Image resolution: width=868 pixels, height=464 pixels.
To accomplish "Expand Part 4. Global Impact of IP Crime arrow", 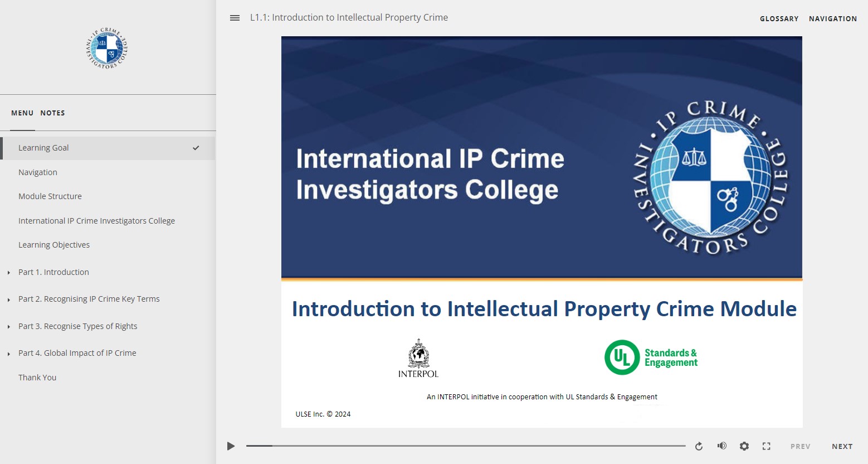I will [x=8, y=354].
